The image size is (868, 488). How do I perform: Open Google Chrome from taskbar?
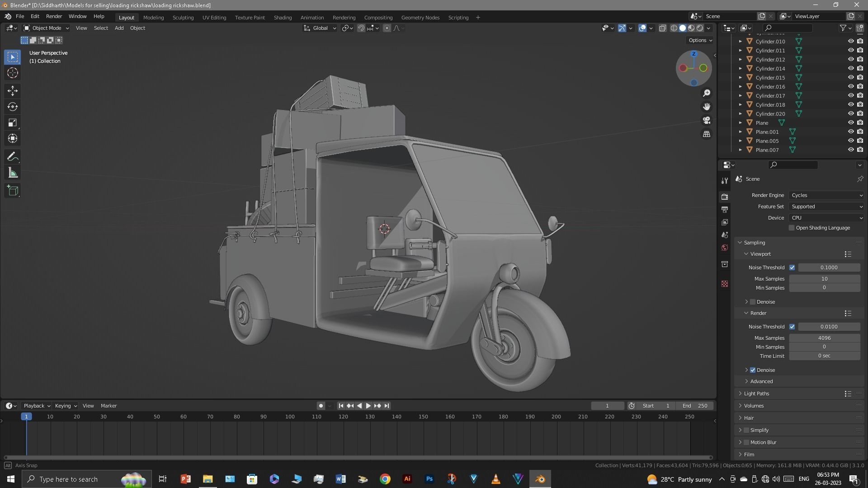[385, 479]
